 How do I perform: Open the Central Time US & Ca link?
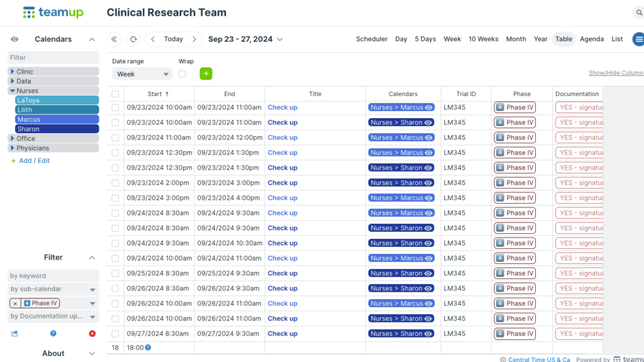(539, 359)
